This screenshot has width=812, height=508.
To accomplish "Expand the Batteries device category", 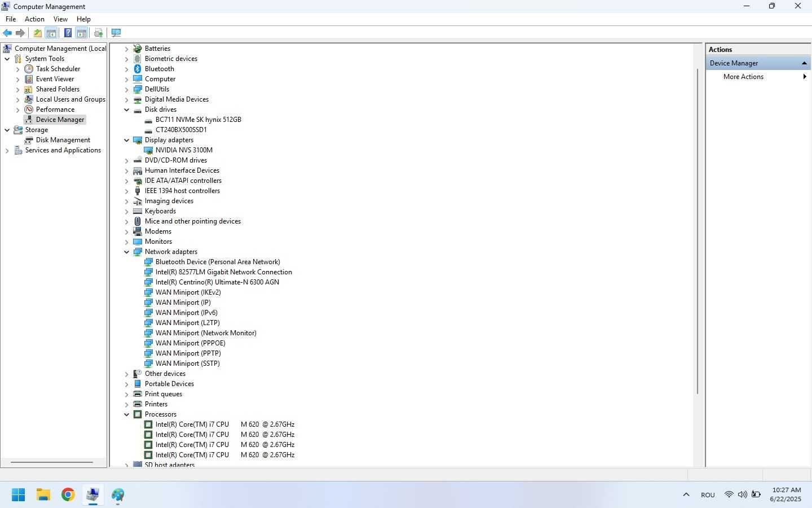I will pyautogui.click(x=126, y=49).
